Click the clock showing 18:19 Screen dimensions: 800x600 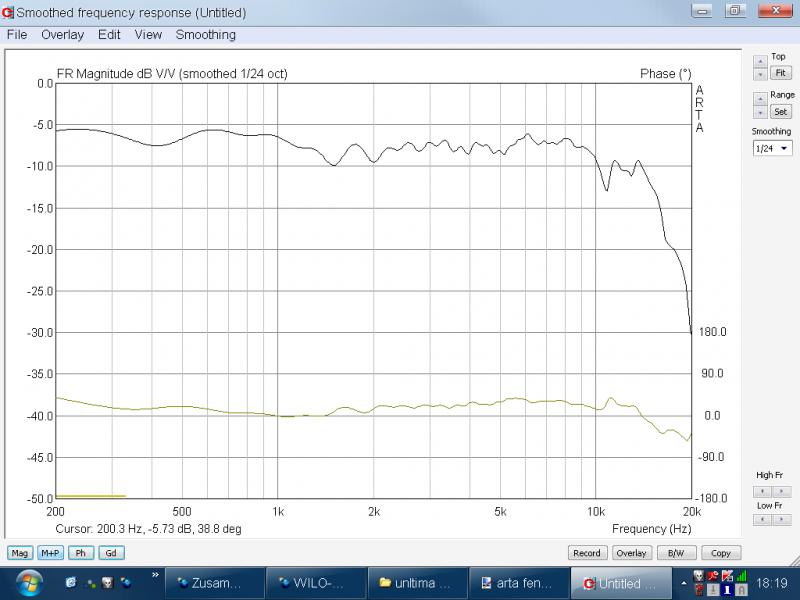(771, 583)
